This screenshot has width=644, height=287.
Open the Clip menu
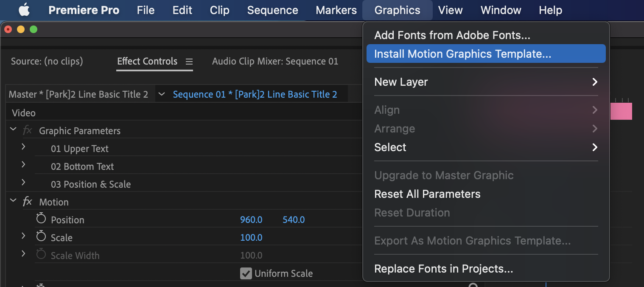click(x=220, y=10)
